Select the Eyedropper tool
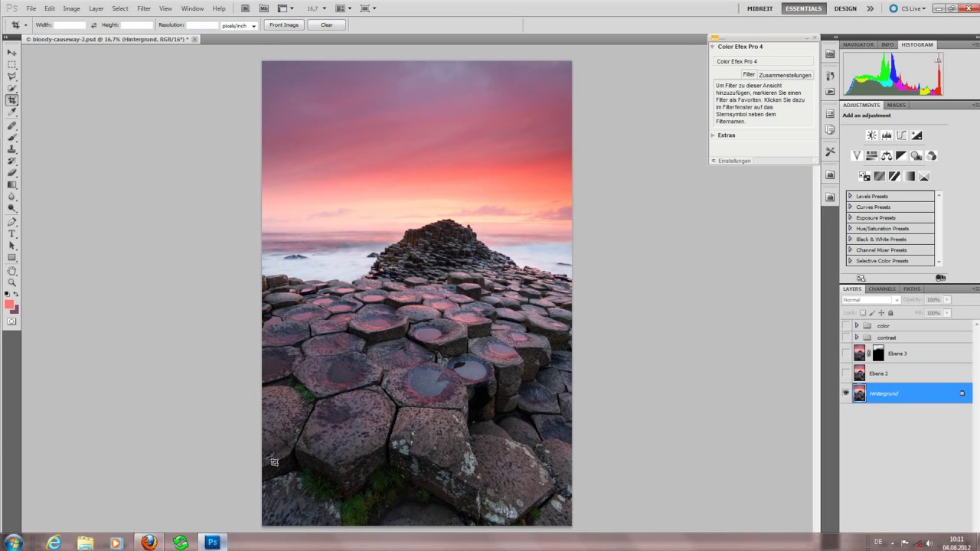This screenshot has height=551, width=980. [11, 112]
